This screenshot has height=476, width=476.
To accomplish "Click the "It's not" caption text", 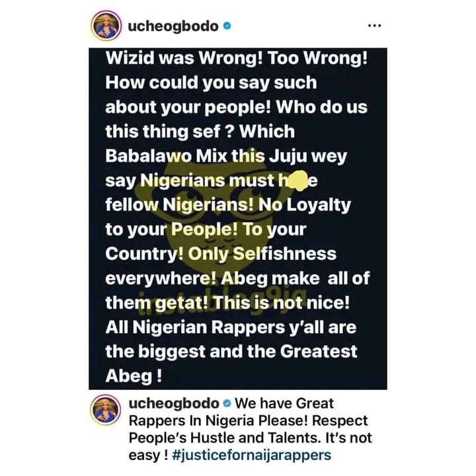I will (x=348, y=438).
